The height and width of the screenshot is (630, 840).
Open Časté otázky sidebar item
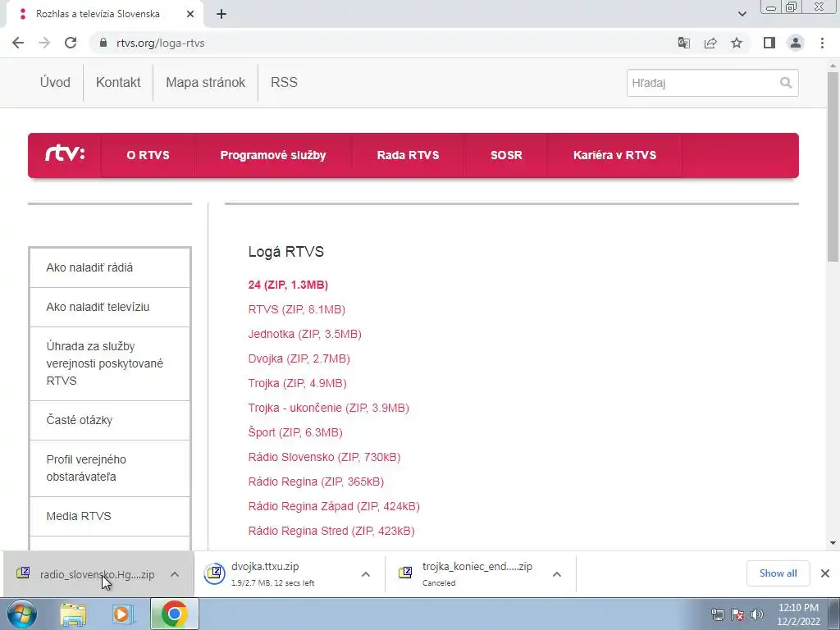pyautogui.click(x=110, y=421)
